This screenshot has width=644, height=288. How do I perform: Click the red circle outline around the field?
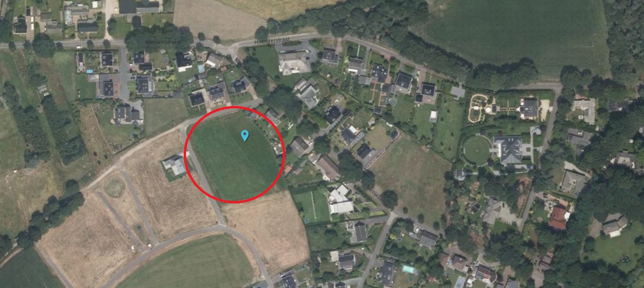coord(234,154)
